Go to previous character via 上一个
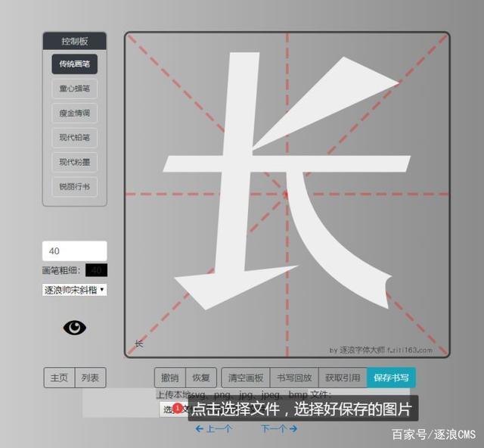Viewport: 484px width, 448px height. pos(213,429)
